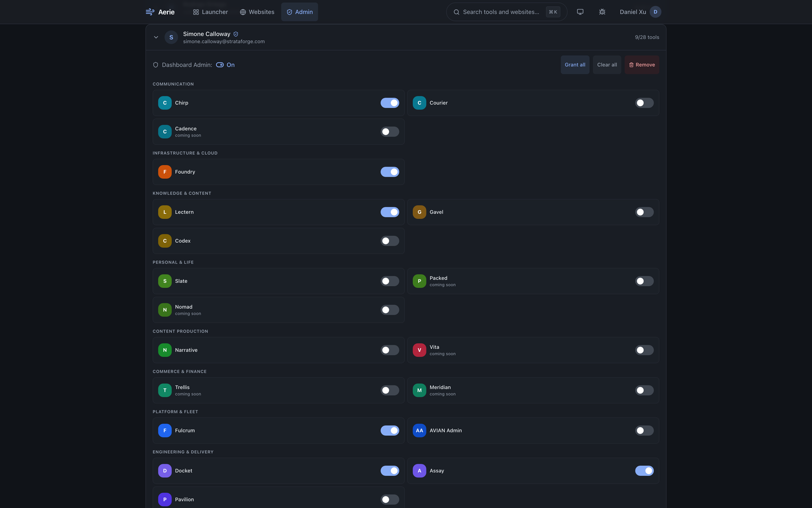Click the verified badge next to Simone Calloway

[x=236, y=34]
